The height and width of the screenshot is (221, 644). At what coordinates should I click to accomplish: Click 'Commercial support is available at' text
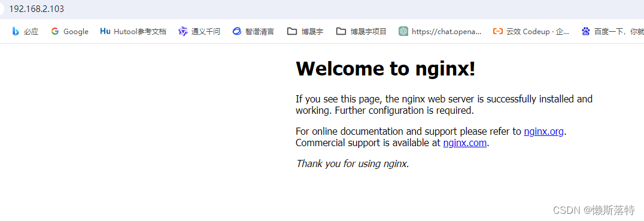(367, 143)
